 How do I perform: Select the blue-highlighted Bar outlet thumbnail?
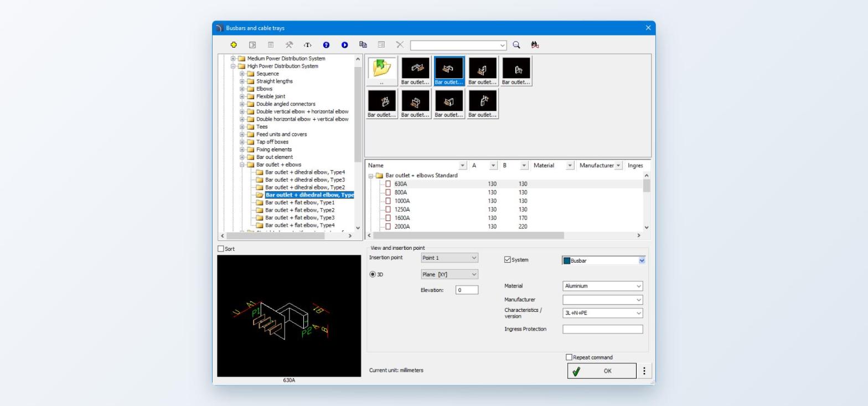[x=449, y=71]
